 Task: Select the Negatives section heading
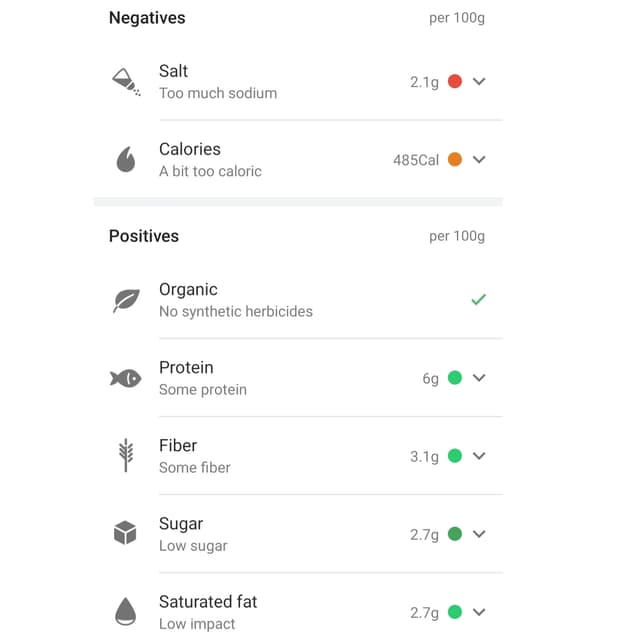[x=147, y=18]
